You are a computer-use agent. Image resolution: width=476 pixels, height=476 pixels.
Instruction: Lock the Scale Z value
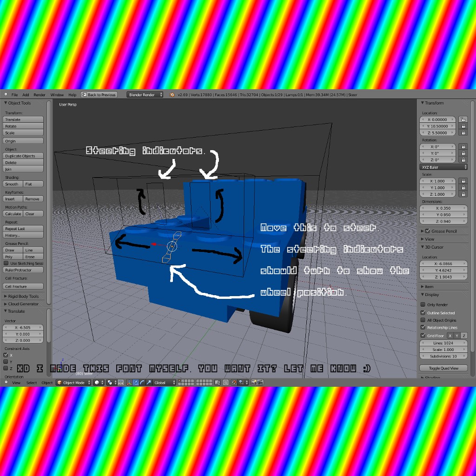[x=463, y=194]
